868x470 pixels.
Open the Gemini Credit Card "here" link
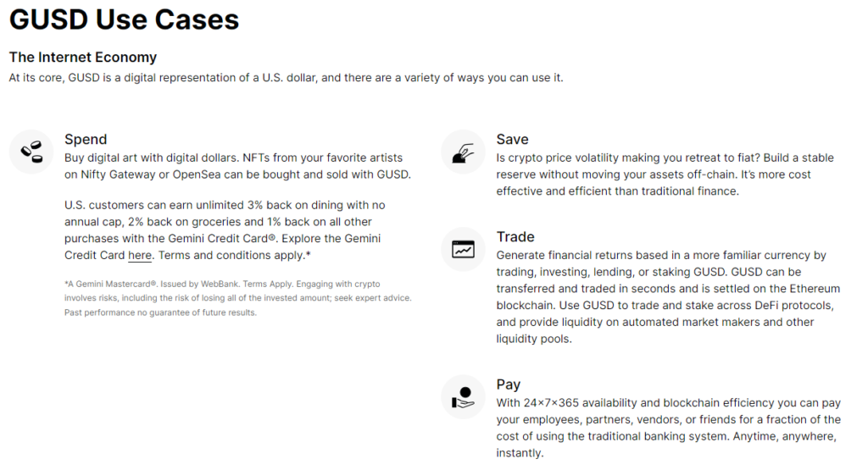point(140,255)
